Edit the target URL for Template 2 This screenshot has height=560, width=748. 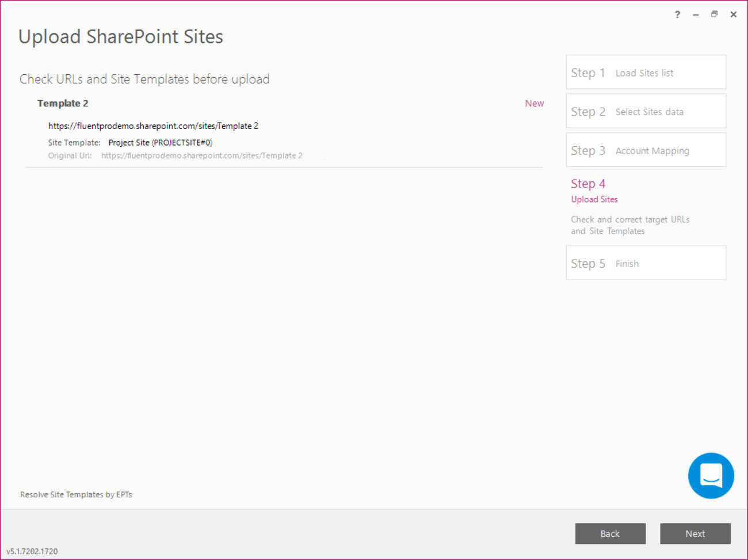coord(153,125)
